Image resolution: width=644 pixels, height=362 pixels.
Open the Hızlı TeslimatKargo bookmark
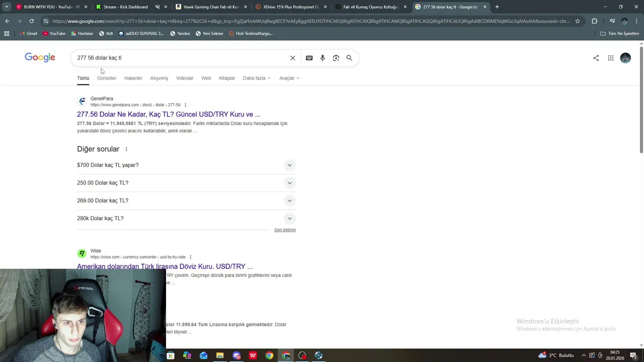click(x=251, y=34)
